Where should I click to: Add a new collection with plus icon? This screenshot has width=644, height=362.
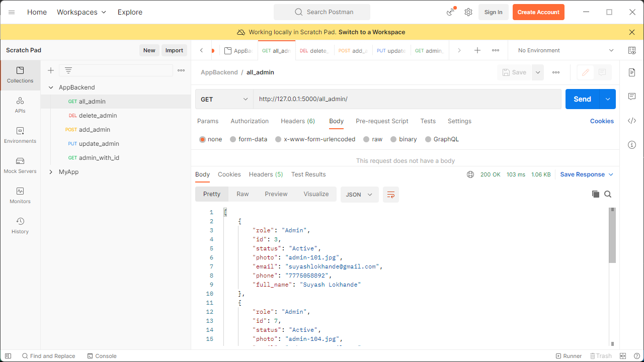[x=50, y=70]
